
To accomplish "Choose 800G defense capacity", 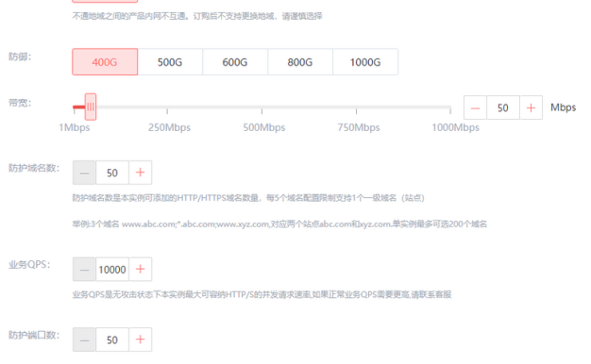I will [x=300, y=61].
